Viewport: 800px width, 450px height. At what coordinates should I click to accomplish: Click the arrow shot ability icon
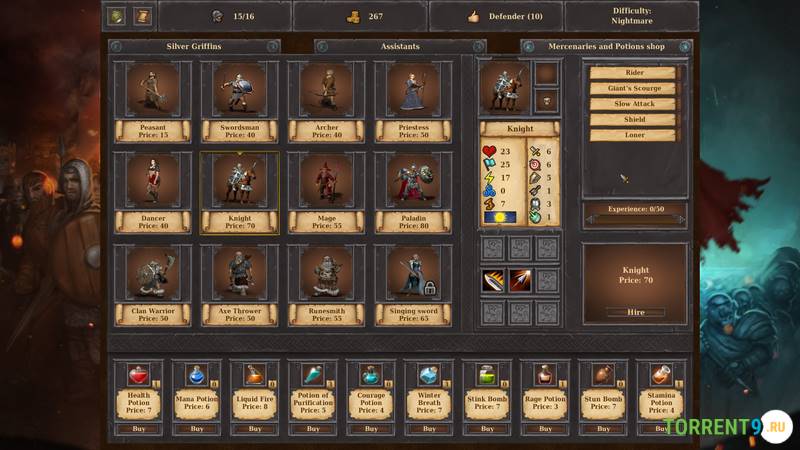click(520, 281)
